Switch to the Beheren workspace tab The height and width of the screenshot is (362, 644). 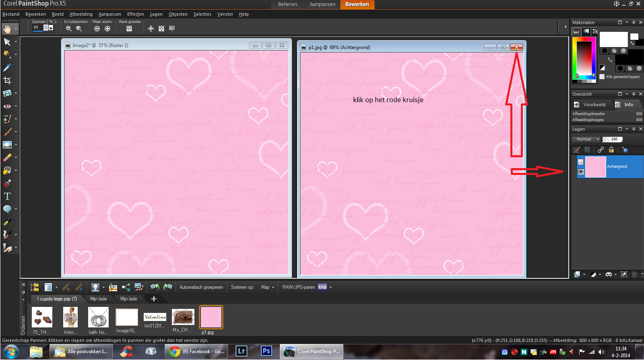pyautogui.click(x=287, y=4)
